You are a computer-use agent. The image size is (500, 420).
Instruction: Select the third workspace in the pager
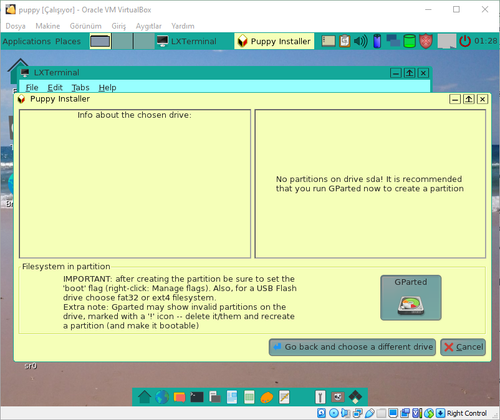click(x=144, y=41)
